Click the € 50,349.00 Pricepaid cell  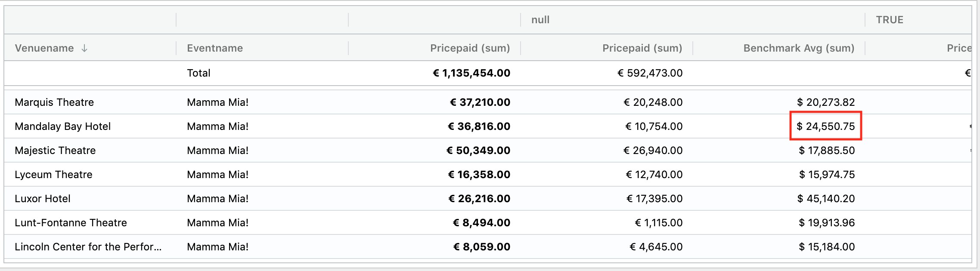(478, 151)
